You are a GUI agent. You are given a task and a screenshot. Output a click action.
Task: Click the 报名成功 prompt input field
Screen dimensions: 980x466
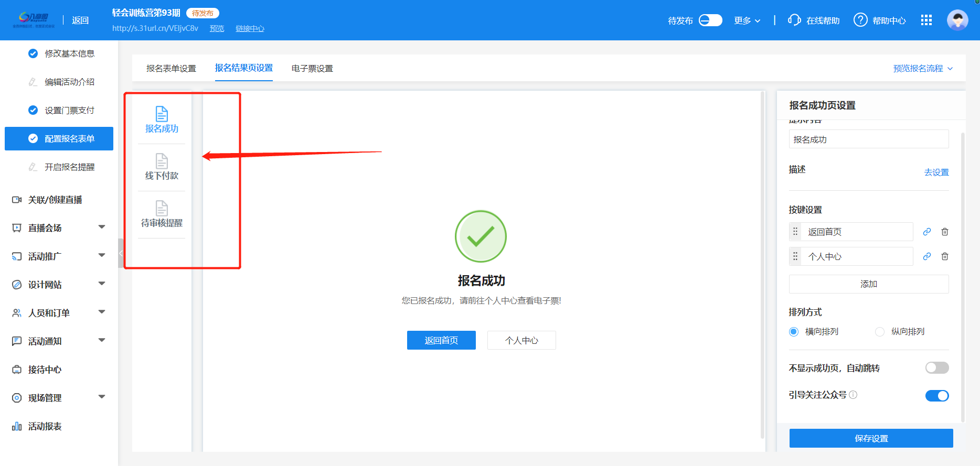[x=869, y=139]
